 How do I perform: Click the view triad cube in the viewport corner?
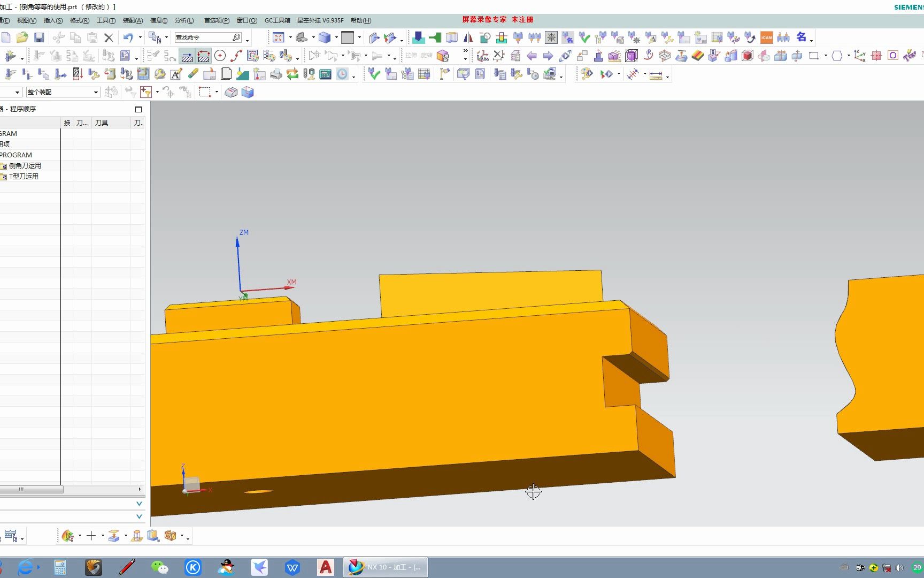click(191, 484)
